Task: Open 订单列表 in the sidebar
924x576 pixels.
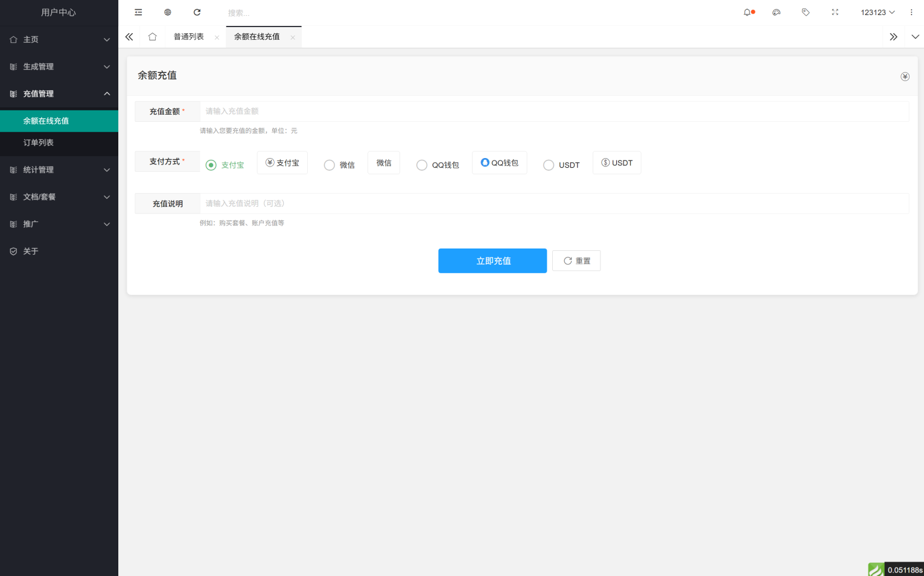Action: 39,142
